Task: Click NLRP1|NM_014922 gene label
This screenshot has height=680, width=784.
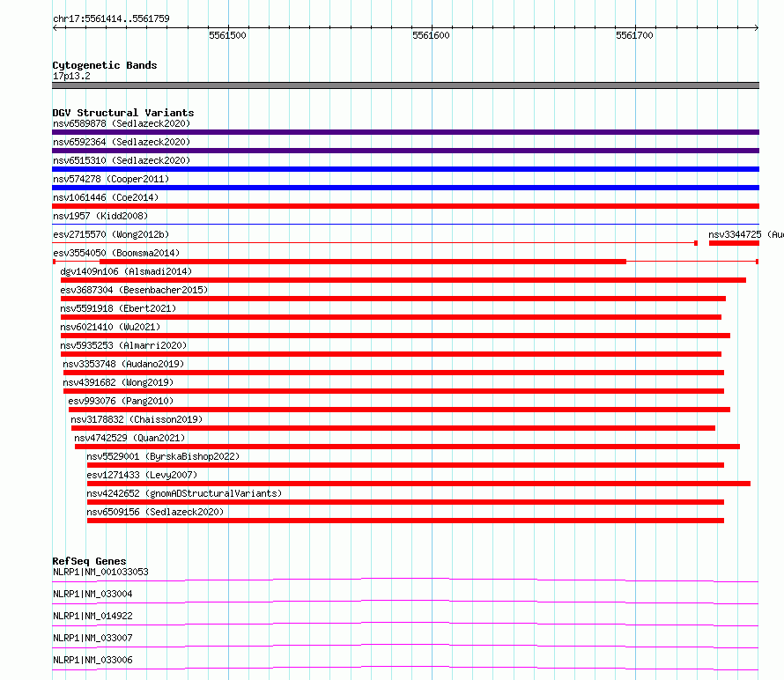Action: click(92, 616)
